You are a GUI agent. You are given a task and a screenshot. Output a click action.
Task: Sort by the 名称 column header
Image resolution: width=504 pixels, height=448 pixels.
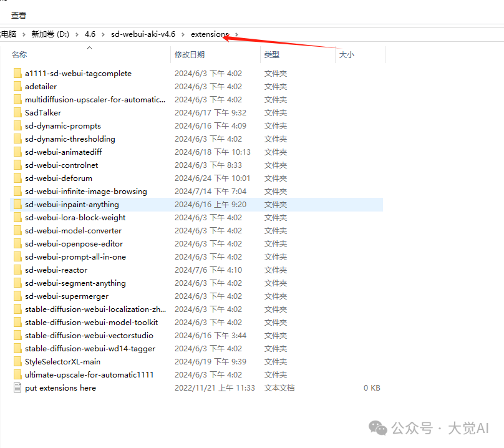click(x=19, y=55)
